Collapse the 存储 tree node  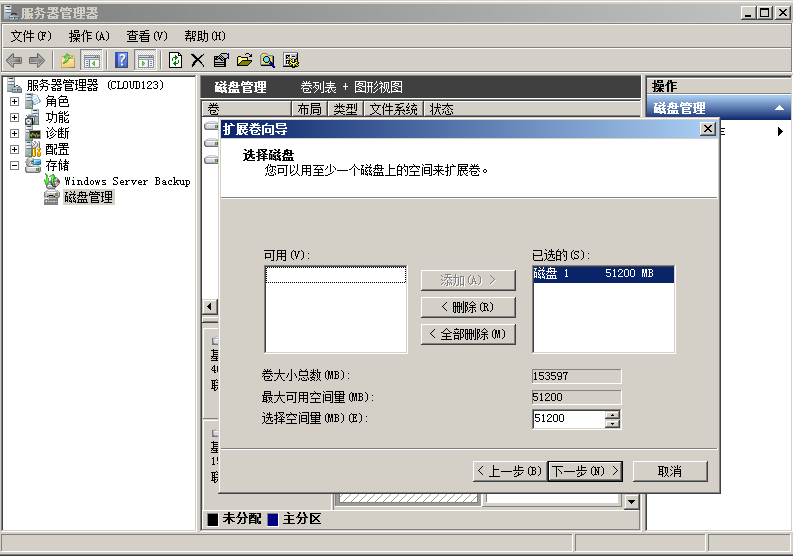pos(14,165)
